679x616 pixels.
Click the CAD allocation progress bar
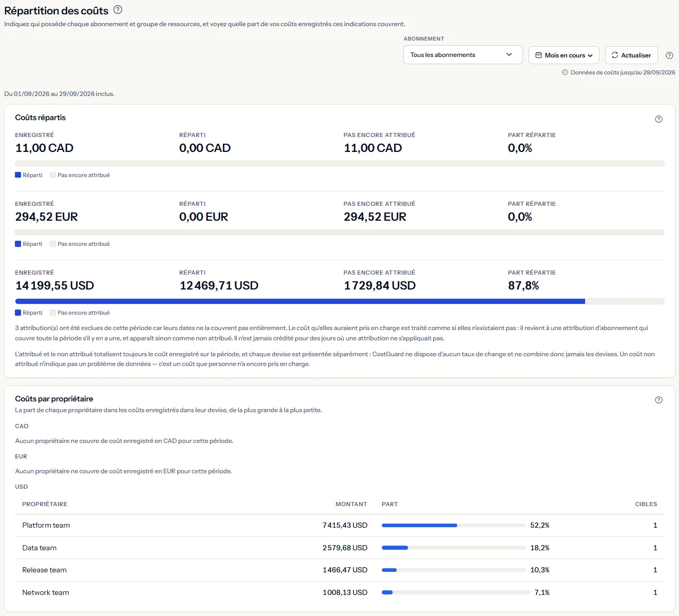340,164
